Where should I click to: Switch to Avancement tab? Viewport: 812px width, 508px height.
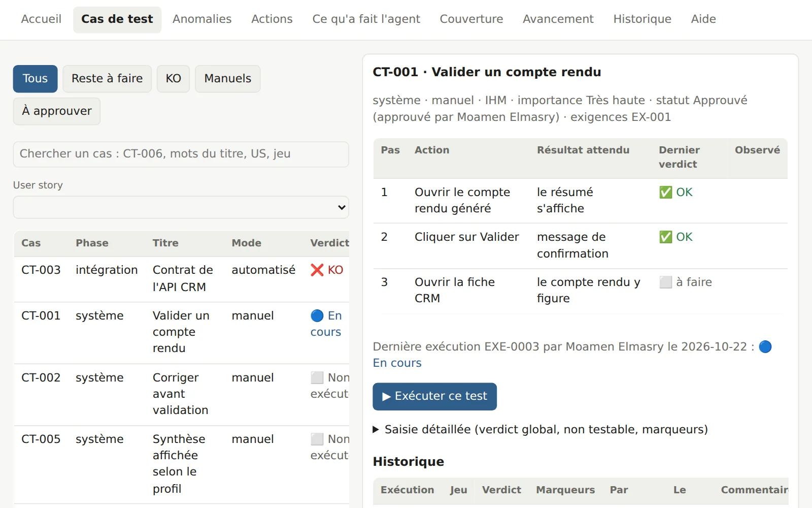tap(558, 19)
